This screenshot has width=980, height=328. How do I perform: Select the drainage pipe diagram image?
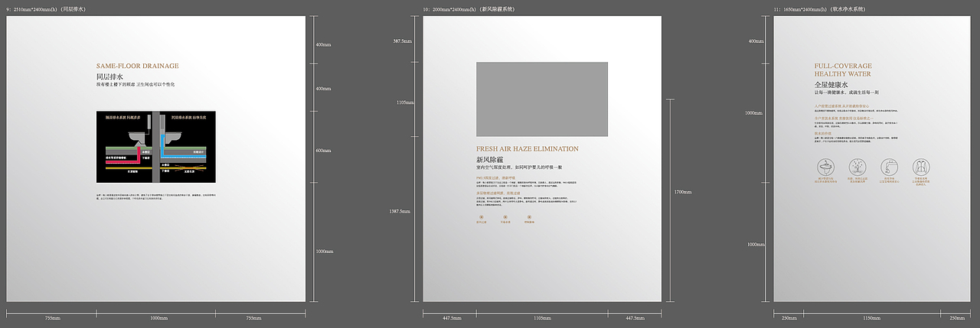(156, 147)
